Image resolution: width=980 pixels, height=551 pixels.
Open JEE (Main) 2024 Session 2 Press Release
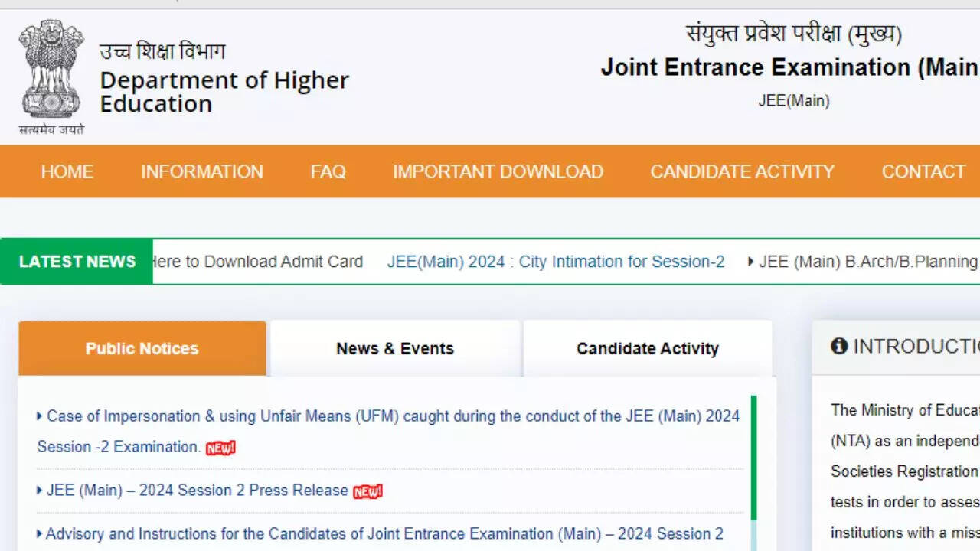(x=198, y=491)
